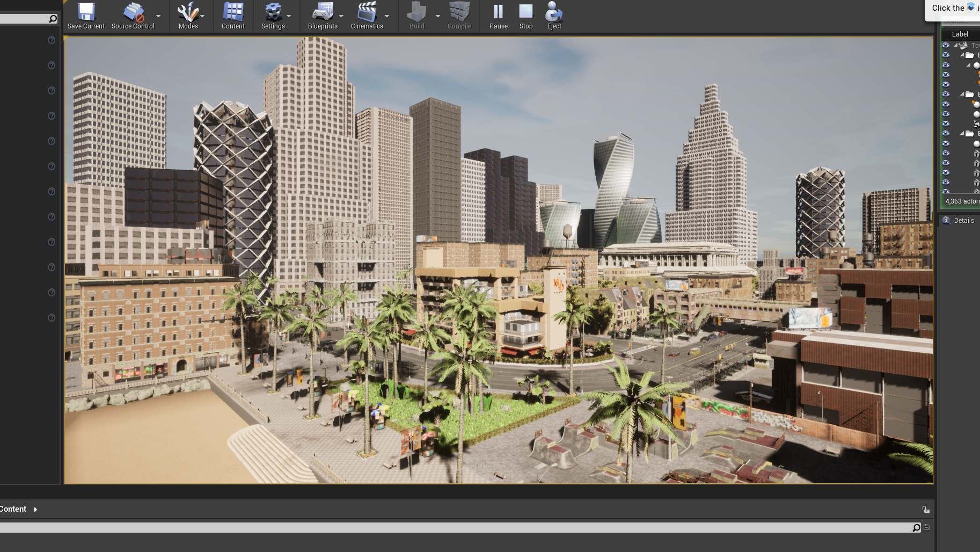Click the 4,363 actors count text
The width and height of the screenshot is (980, 552).
(962, 201)
